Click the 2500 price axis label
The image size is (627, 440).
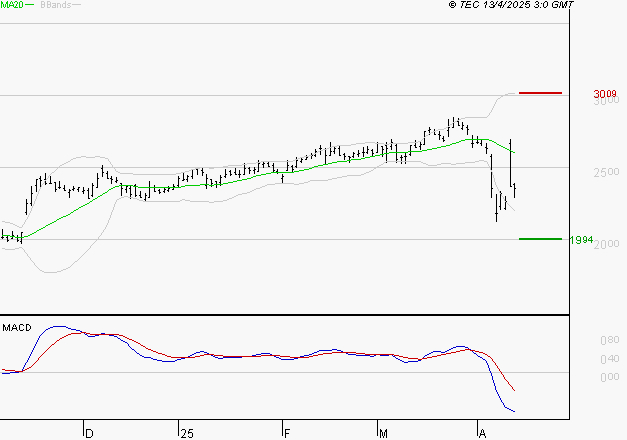pyautogui.click(x=606, y=172)
